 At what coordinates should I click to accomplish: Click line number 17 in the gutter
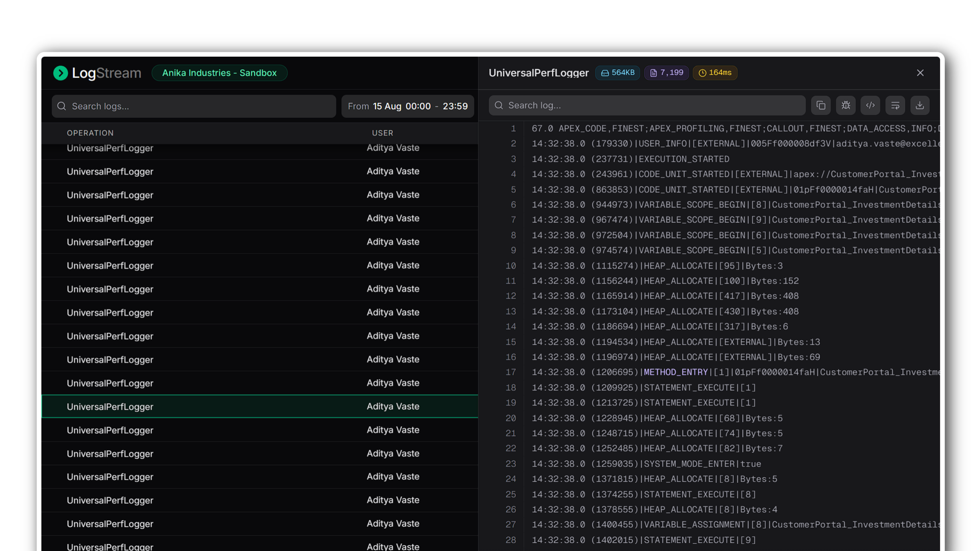pyautogui.click(x=510, y=372)
